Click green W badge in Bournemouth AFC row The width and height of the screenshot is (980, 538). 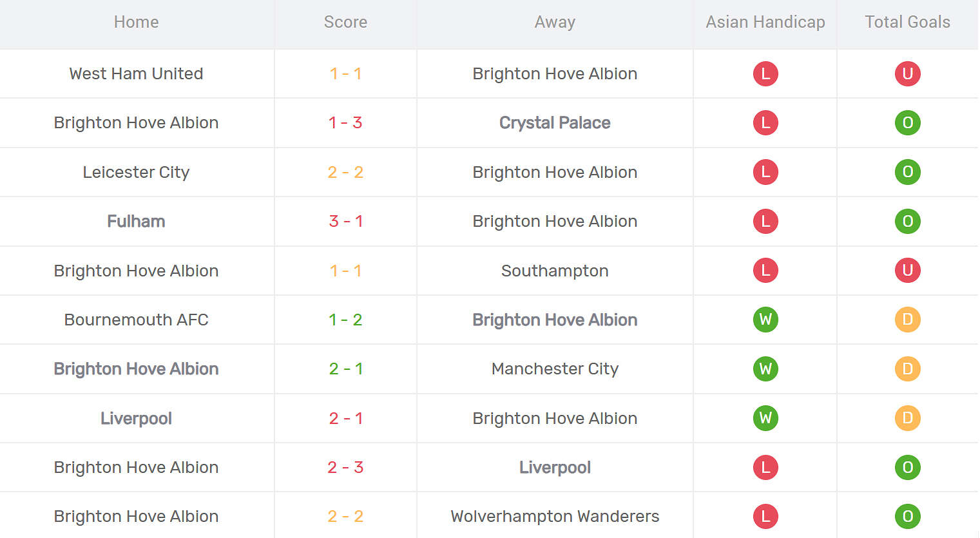click(x=765, y=320)
